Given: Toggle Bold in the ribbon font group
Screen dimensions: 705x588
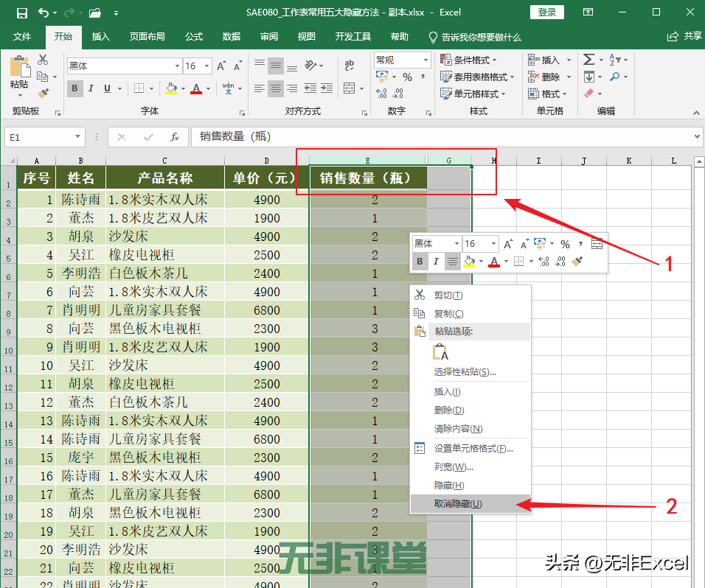Looking at the screenshot, I should [x=74, y=88].
